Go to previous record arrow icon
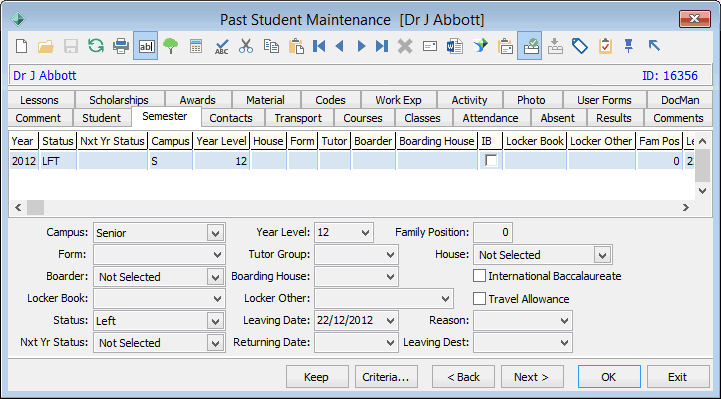 [340, 46]
